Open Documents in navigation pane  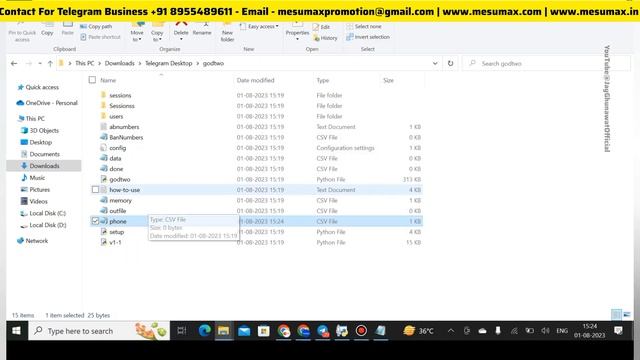point(40,154)
